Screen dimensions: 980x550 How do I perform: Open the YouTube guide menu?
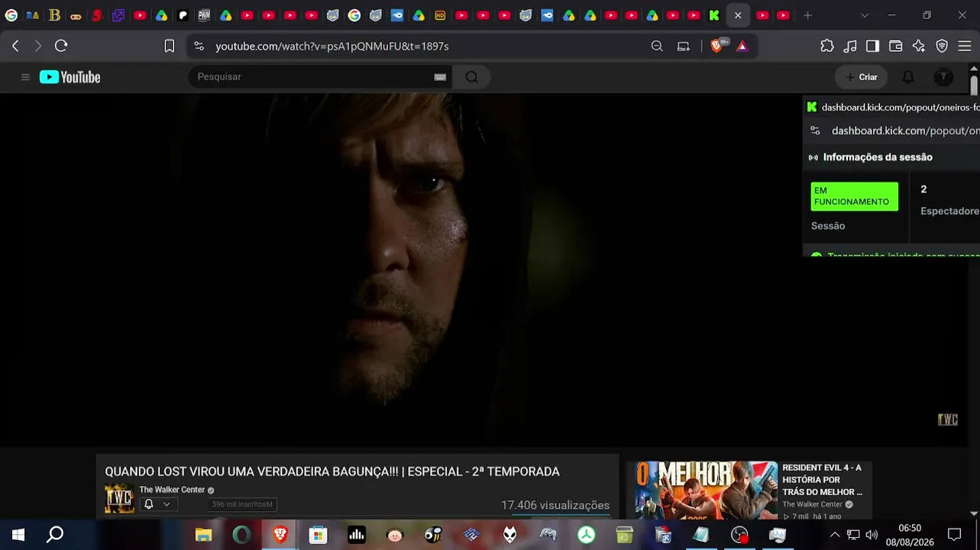25,77
